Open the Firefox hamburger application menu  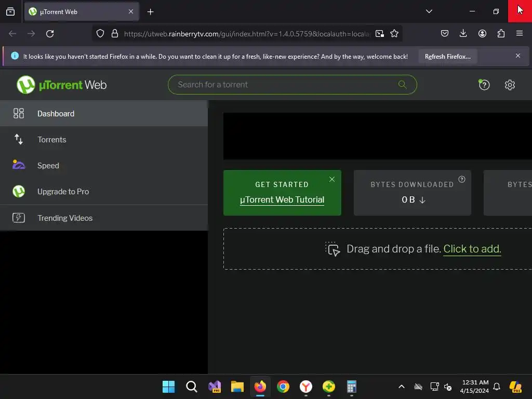pos(519,33)
